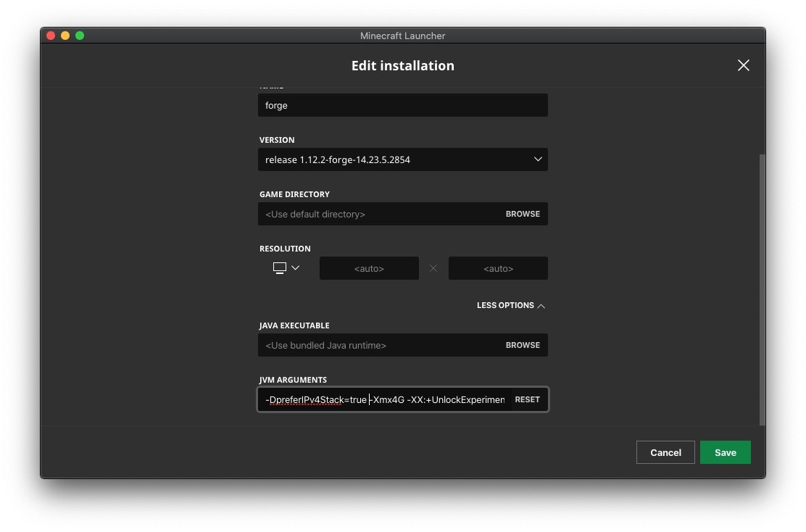Reset the JVM arguments to default
Screen dimensions: 806x532
[x=528, y=399]
